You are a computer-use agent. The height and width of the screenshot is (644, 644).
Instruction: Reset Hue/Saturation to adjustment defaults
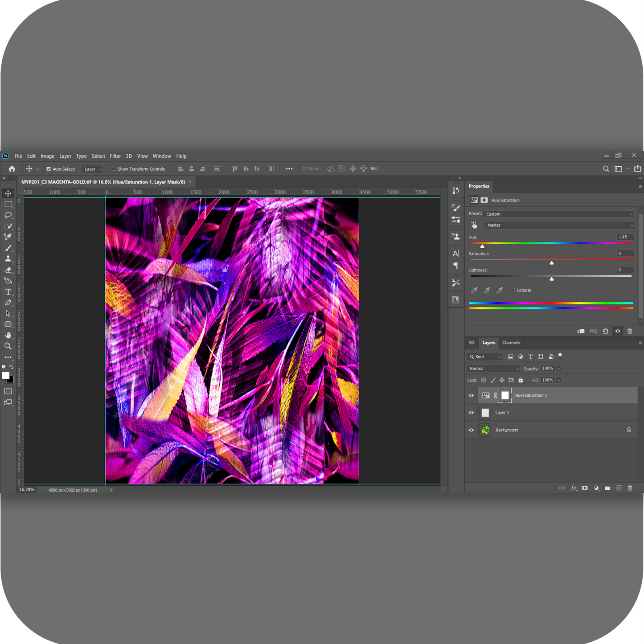pos(605,331)
